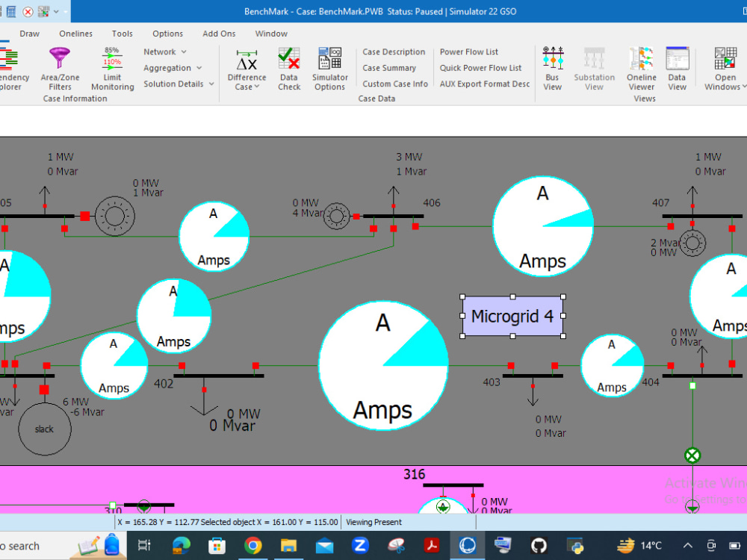Switch to the Draw ribbon tab

click(x=29, y=34)
